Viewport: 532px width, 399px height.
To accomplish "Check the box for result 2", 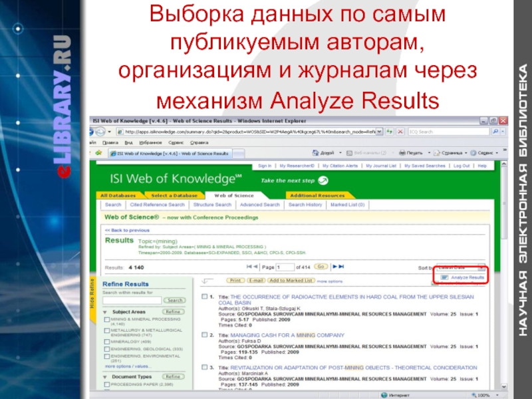I will click(204, 335).
